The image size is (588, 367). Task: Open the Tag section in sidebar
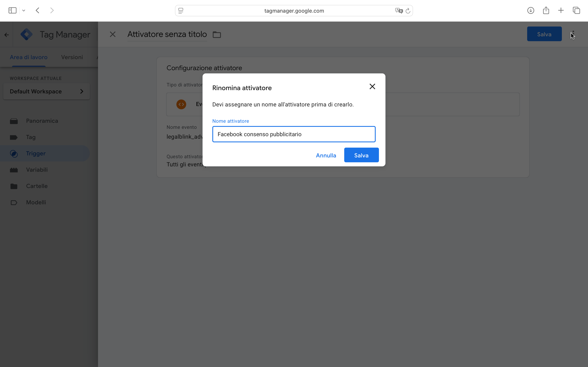(31, 137)
